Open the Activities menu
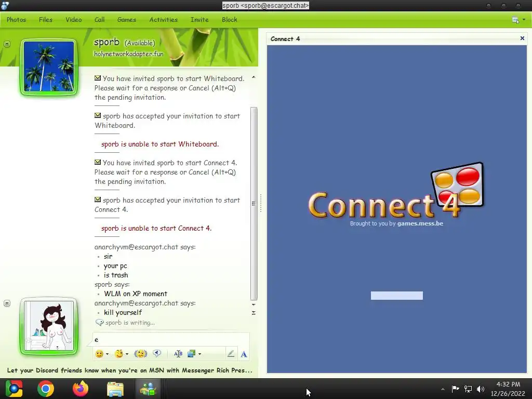 pos(163,20)
